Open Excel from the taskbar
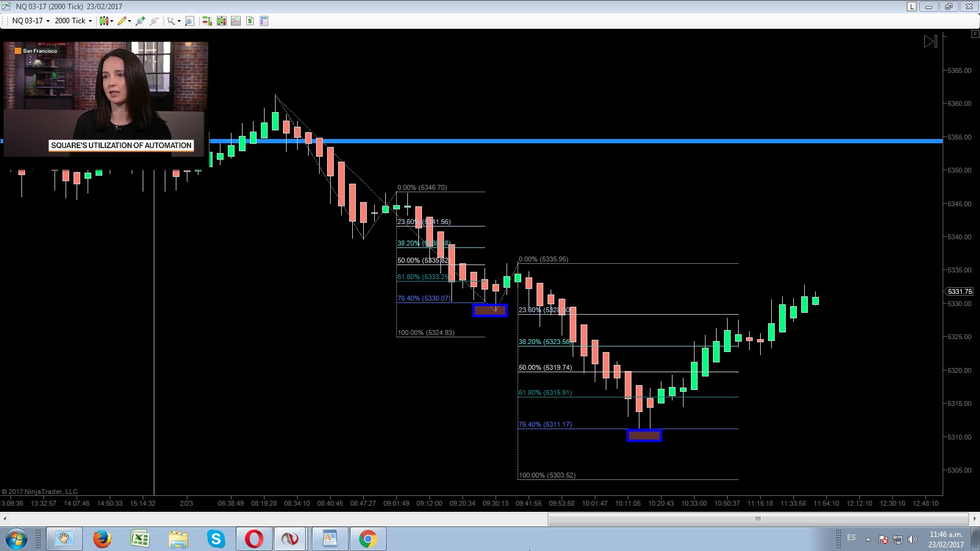 tap(140, 539)
